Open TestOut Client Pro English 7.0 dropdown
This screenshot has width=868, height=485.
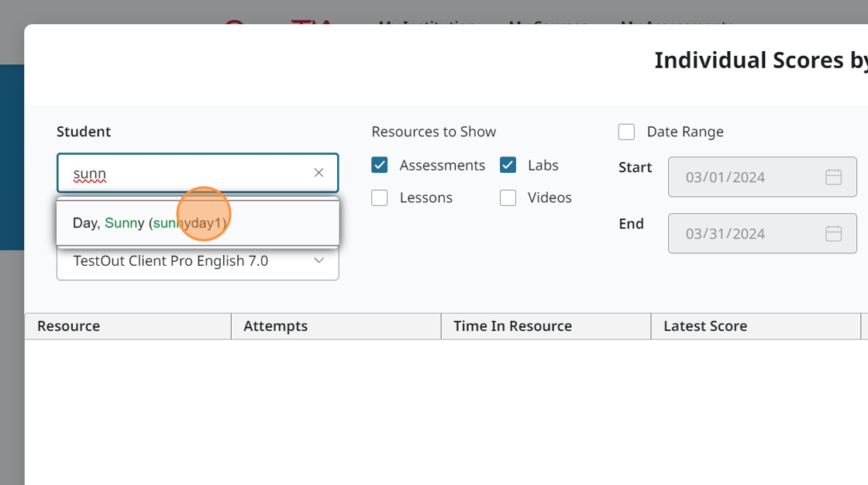click(x=186, y=262)
